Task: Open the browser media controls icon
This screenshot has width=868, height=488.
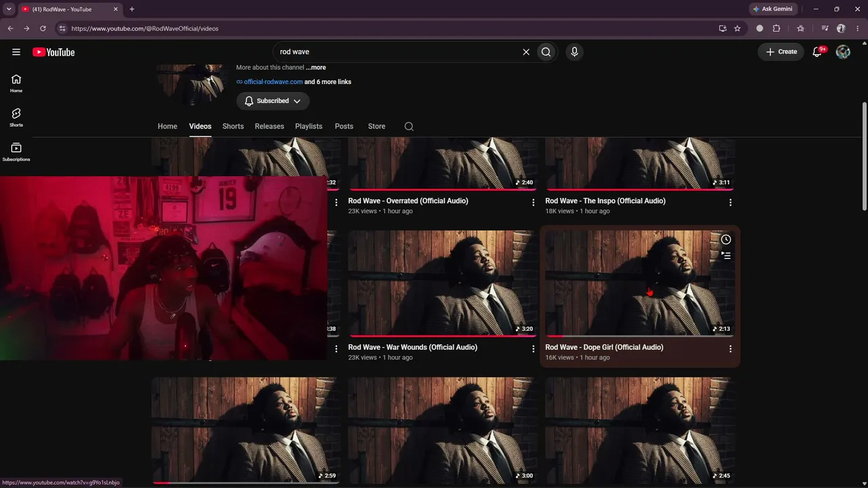Action: point(825,28)
